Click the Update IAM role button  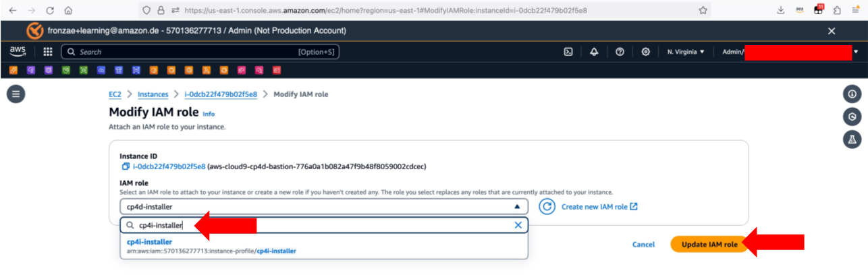(709, 244)
